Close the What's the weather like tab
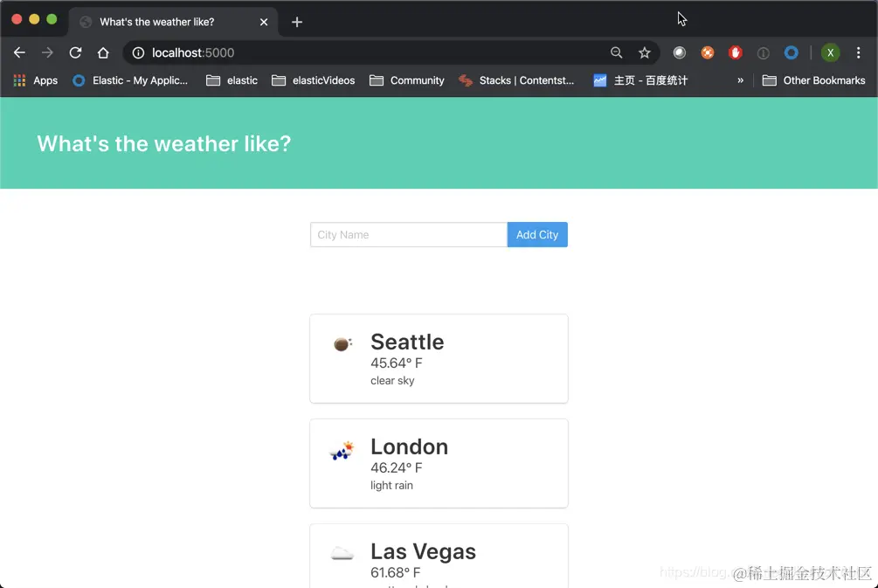The width and height of the screenshot is (878, 588). [x=264, y=22]
